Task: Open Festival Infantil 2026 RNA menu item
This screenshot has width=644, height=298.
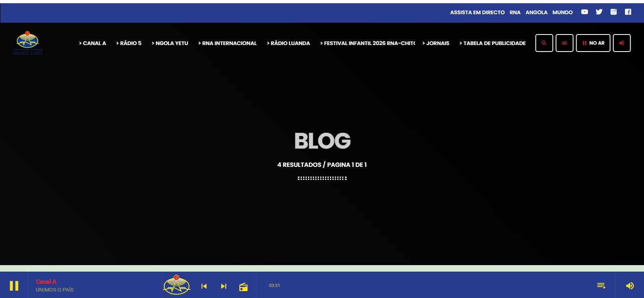Action: pyautogui.click(x=368, y=43)
